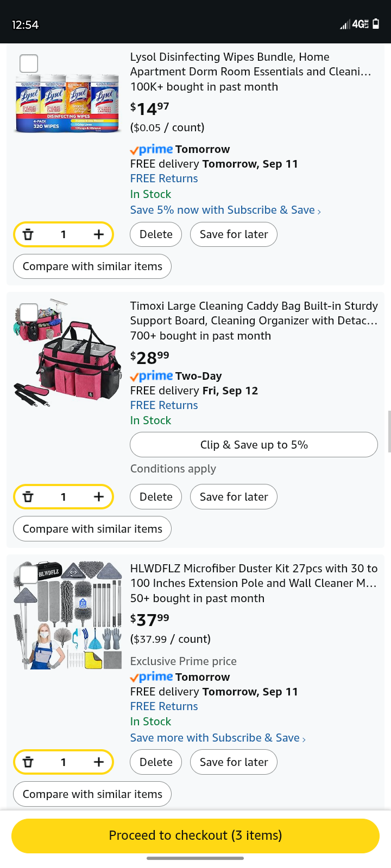Image resolution: width=391 pixels, height=868 pixels.
Task: Check the Lysol Disinfecting Wipes checkbox
Action: point(29,63)
